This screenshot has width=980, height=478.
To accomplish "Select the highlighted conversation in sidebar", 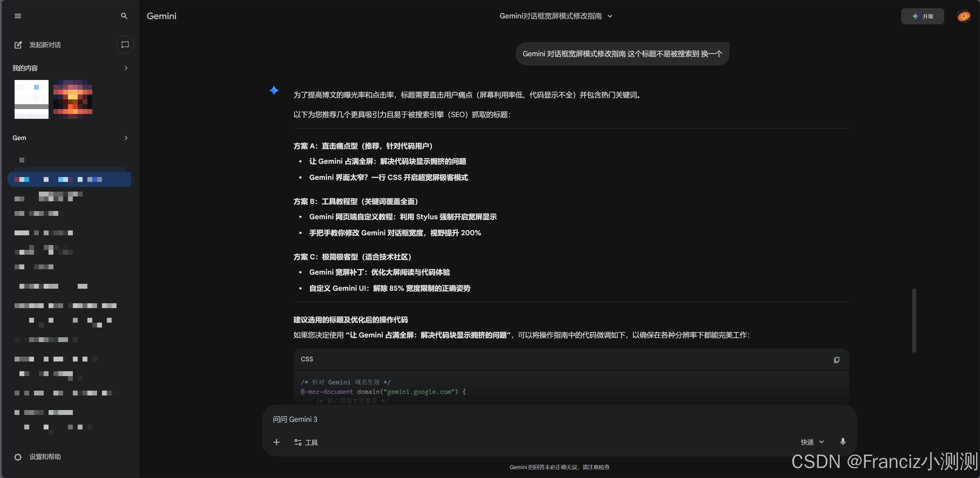I will click(x=69, y=180).
